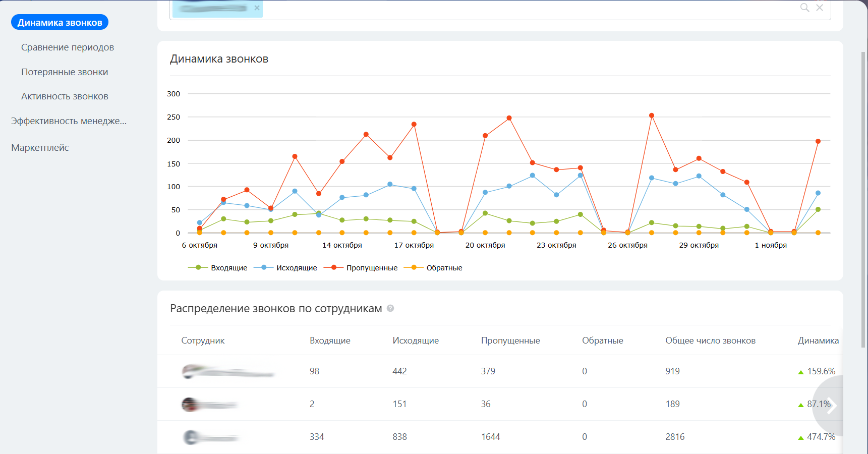Click the round right-arrow chevron at table edge
Image resolution: width=868 pixels, height=454 pixels.
point(831,405)
